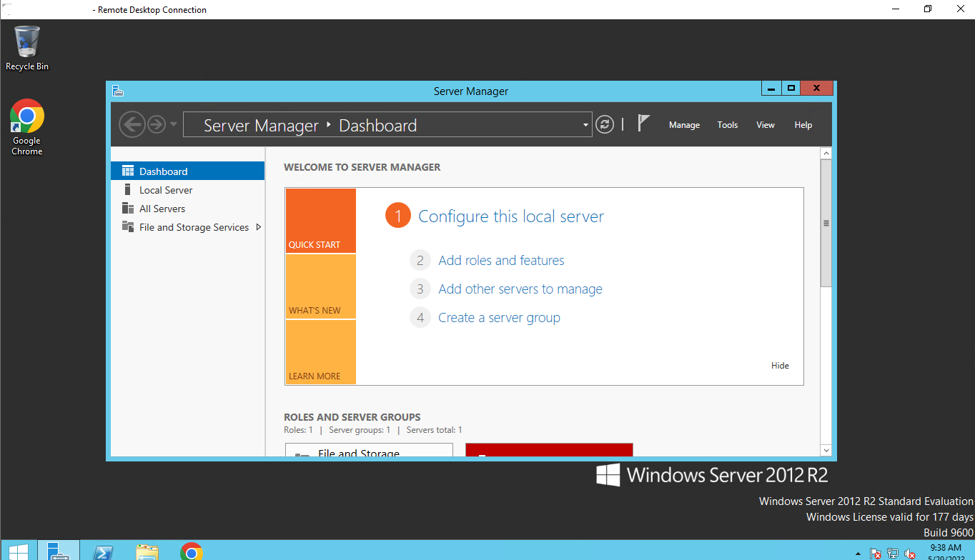
Task: Open the Help menu
Action: click(x=803, y=125)
